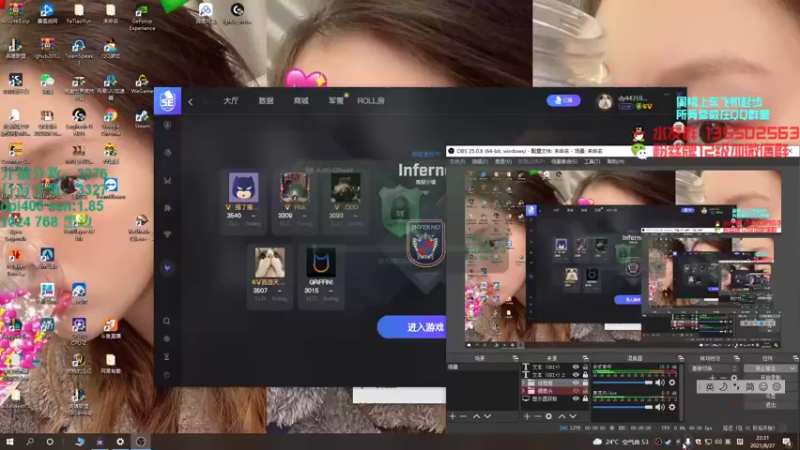Open scene transition type dropdown
The width and height of the screenshot is (800, 450).
coord(714,368)
